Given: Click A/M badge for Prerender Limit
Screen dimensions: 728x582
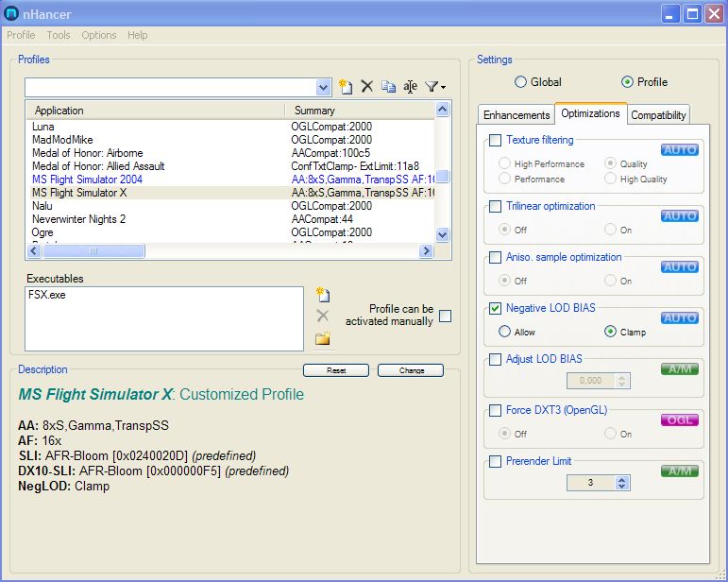Looking at the screenshot, I should click(680, 471).
